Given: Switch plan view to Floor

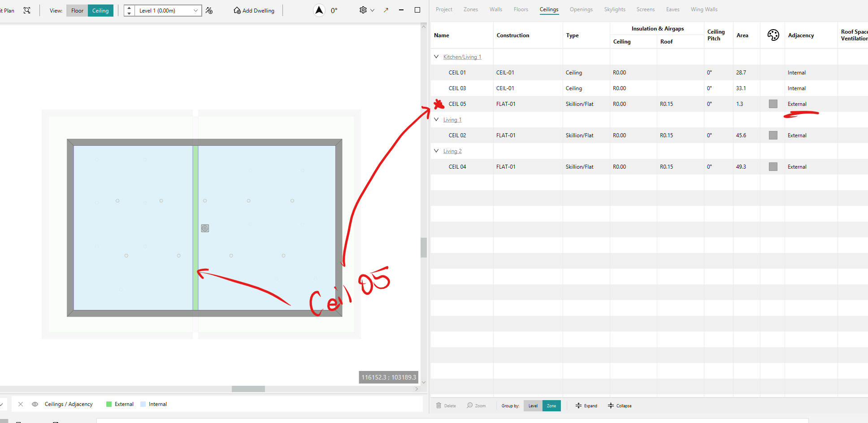Looking at the screenshot, I should click(77, 10).
